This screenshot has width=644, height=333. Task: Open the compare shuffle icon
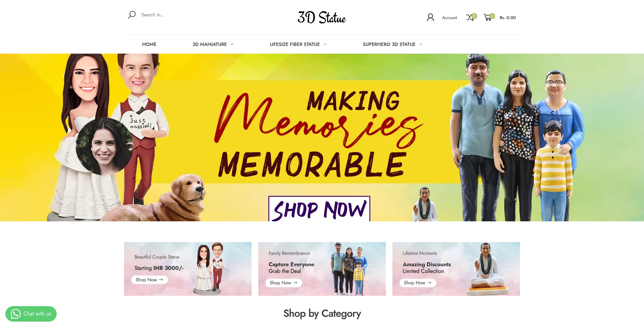(x=470, y=17)
